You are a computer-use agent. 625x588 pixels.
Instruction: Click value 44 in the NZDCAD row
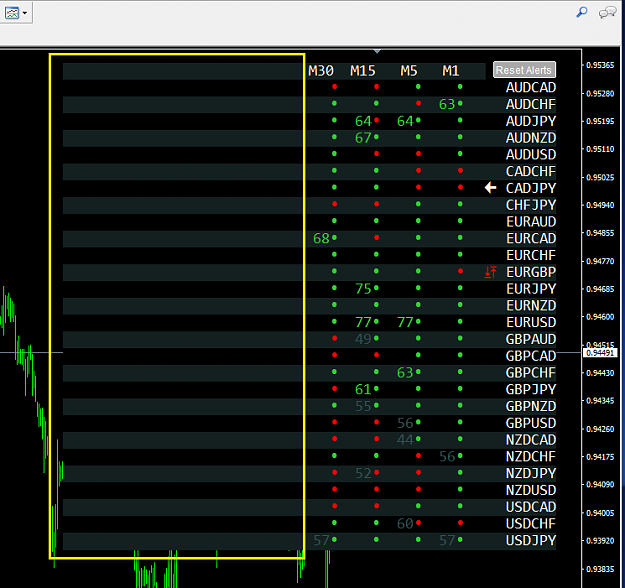pyautogui.click(x=405, y=440)
